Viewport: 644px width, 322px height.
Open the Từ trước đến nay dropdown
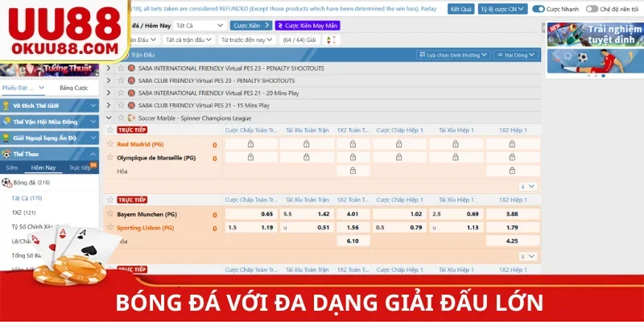click(246, 39)
